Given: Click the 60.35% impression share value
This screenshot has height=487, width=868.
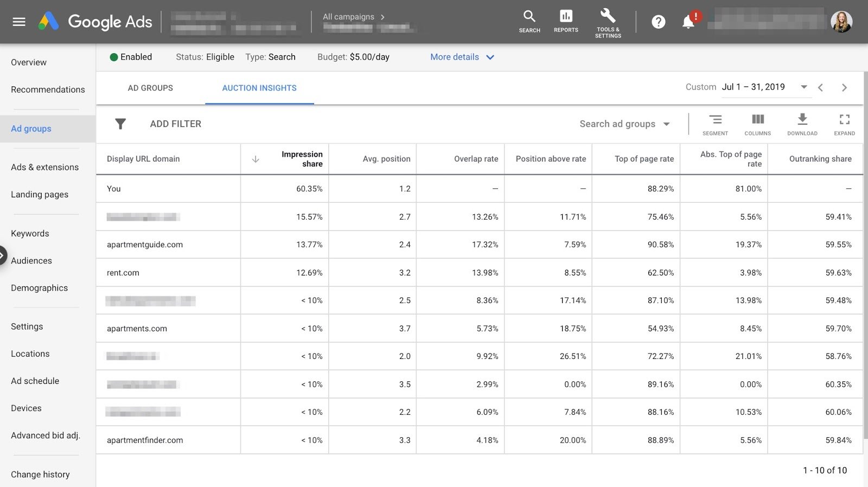Looking at the screenshot, I should (309, 189).
